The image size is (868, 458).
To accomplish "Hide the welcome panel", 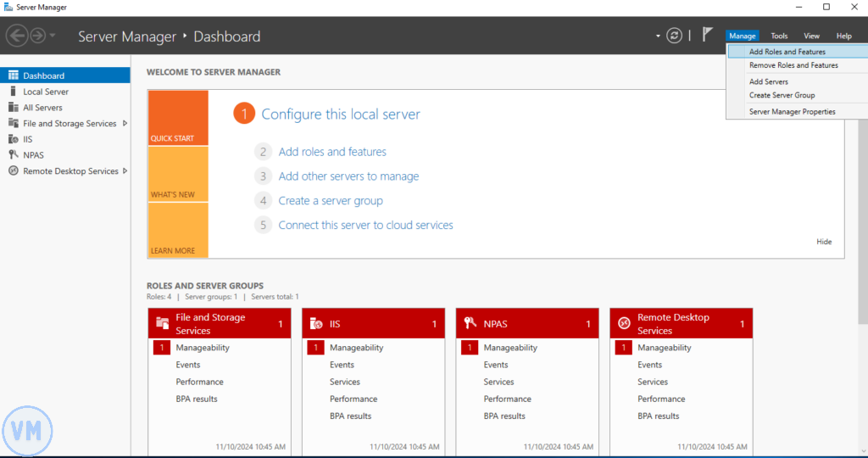I will [x=824, y=242].
